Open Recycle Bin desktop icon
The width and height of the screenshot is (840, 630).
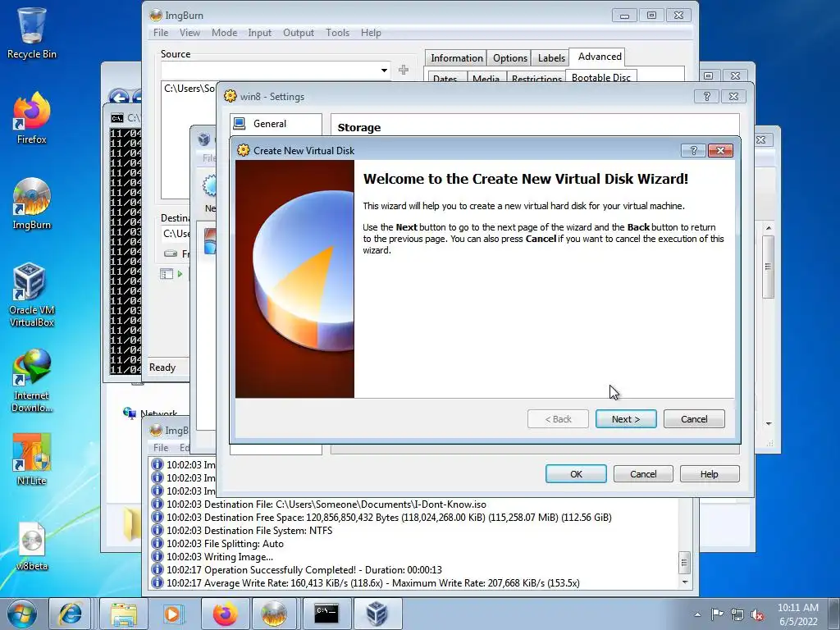[32, 33]
